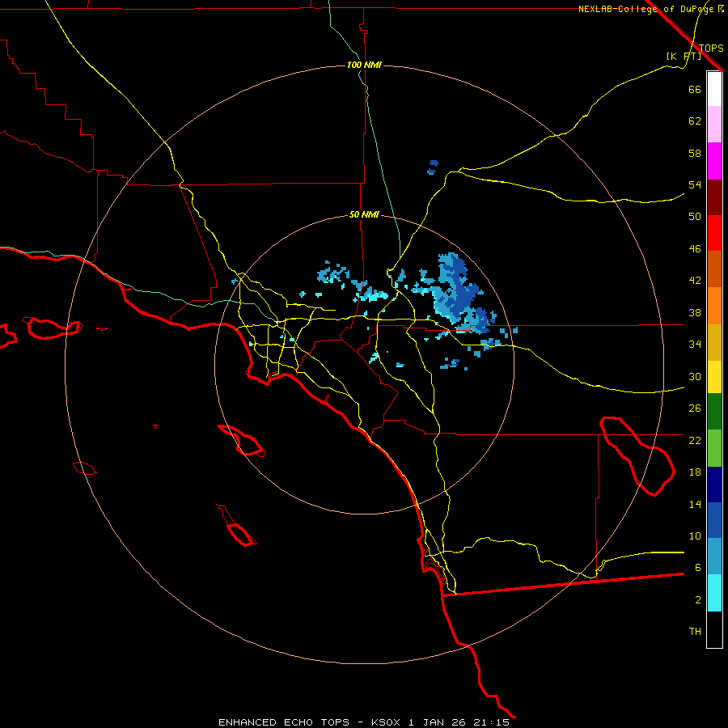Click the '54' legend value
The width and height of the screenshot is (728, 728).
695,184
